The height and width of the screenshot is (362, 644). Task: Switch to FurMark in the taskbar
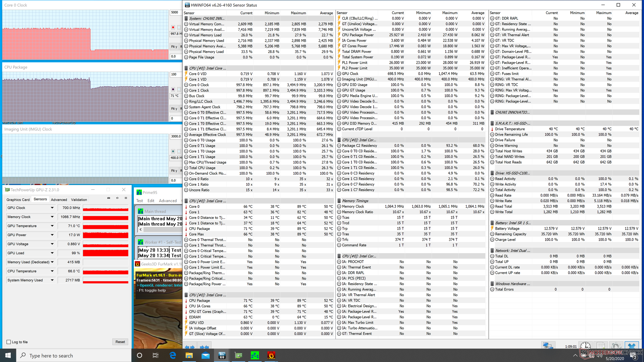pos(271,355)
